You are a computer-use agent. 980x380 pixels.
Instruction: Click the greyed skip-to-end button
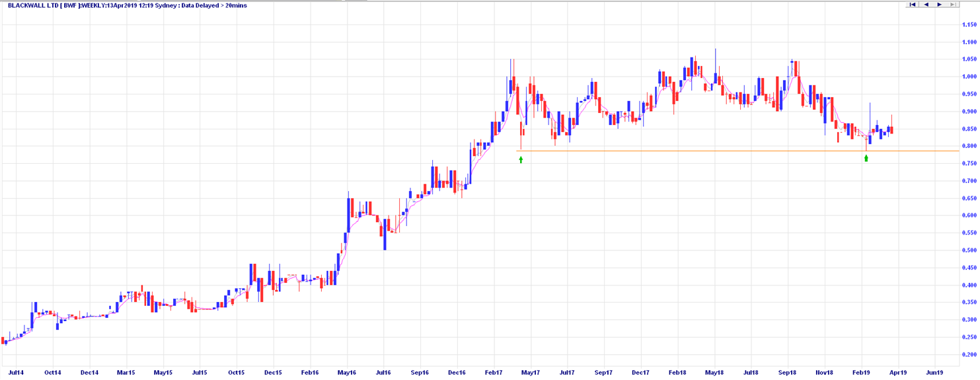(952, 5)
